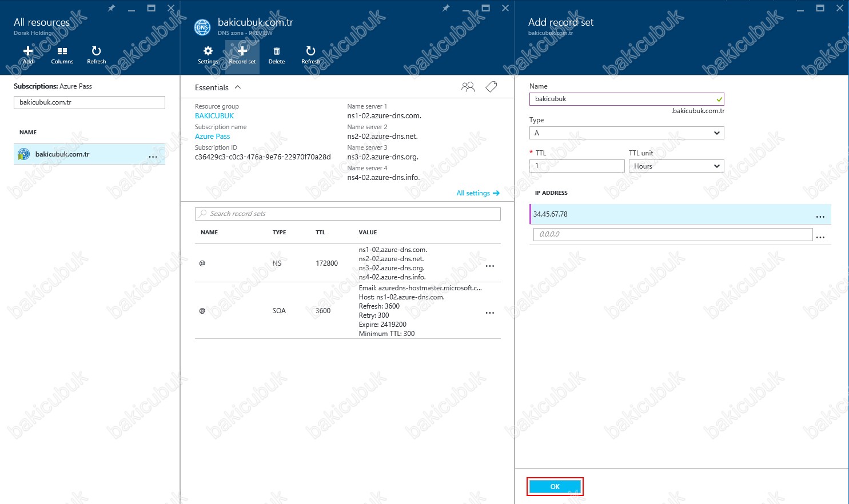This screenshot has width=849, height=504.
Task: Open the record Type dropdown
Action: click(x=627, y=133)
